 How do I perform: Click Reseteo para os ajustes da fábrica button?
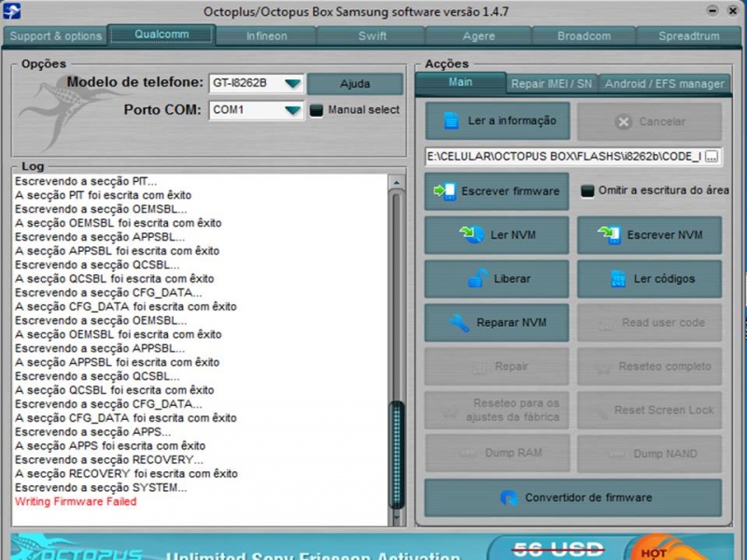pyautogui.click(x=497, y=411)
